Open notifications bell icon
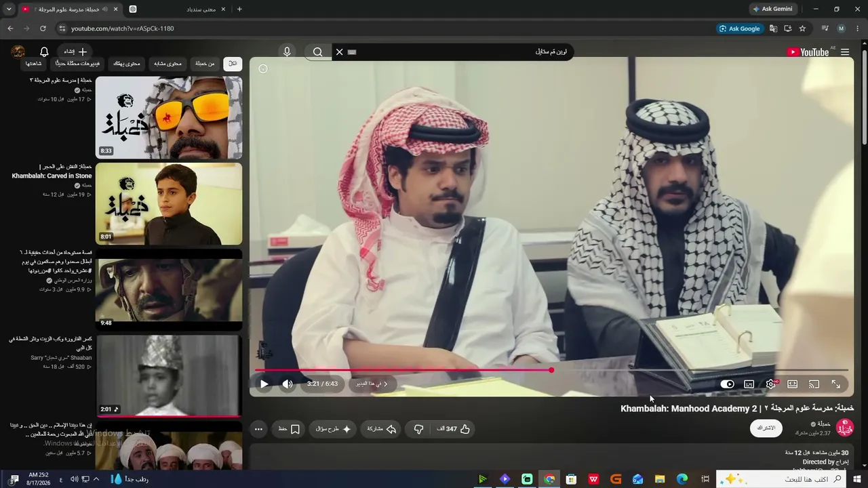 (x=44, y=52)
